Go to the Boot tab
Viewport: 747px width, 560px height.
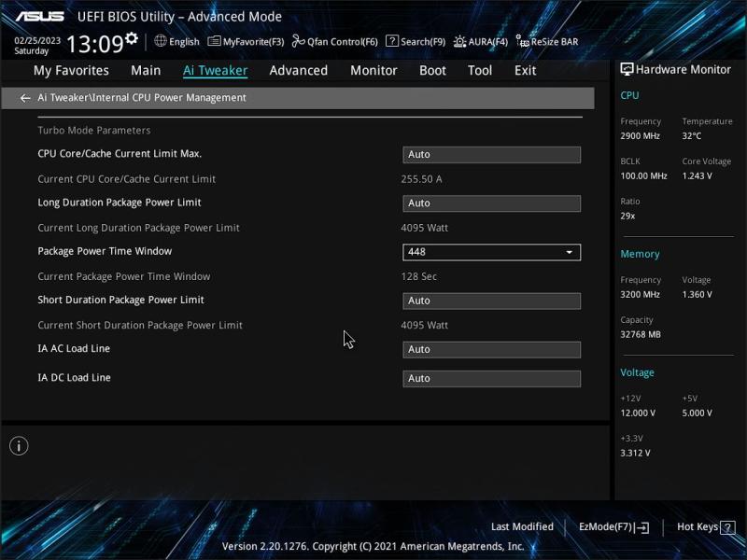[x=432, y=71]
